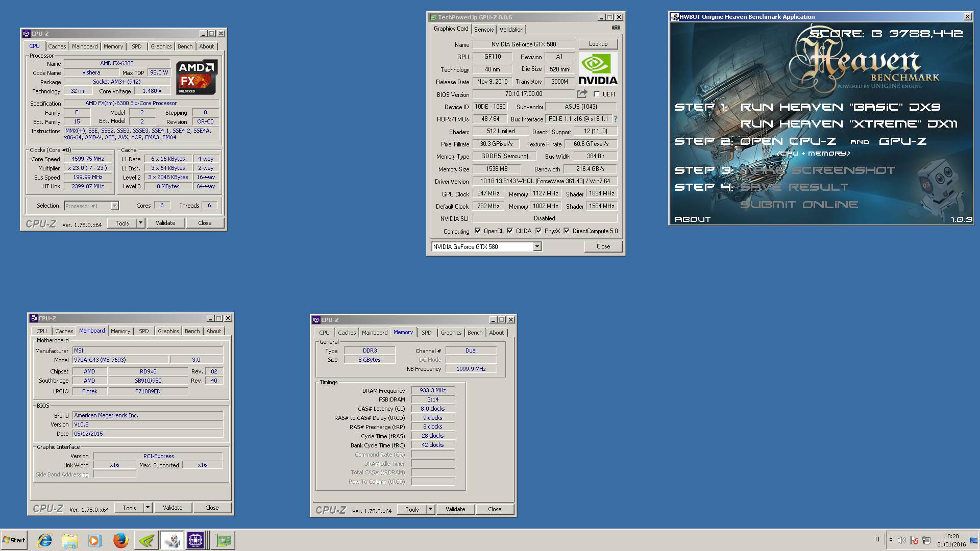Click the GPU-Z title bar icon
The width and height of the screenshot is (980, 551).
(x=433, y=17)
